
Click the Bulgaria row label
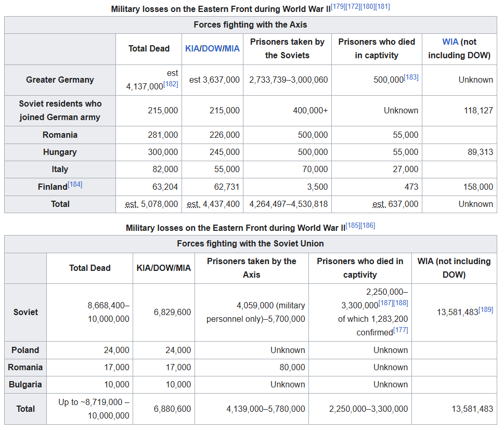tap(25, 385)
